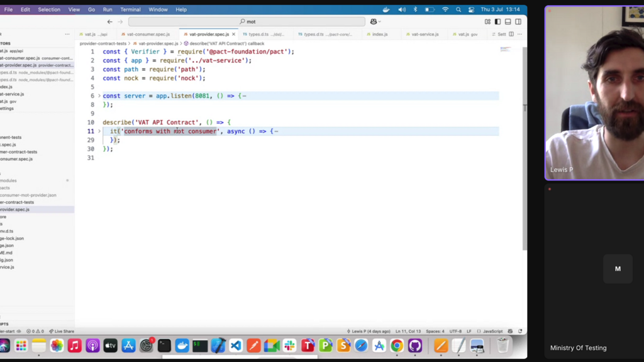Click the Lewis P git blame status
644x362 pixels.
pos(369,331)
